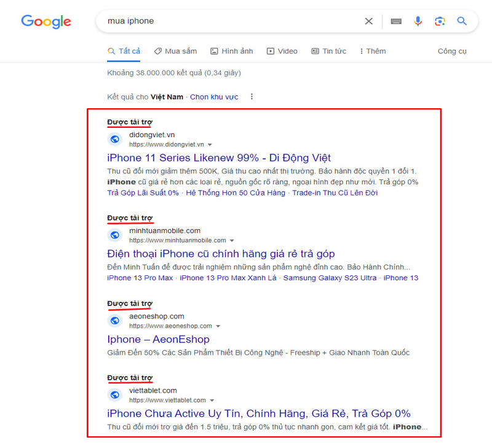The width and height of the screenshot is (492, 448).
Task: Click the Chọn khu vực link
Action: [214, 97]
